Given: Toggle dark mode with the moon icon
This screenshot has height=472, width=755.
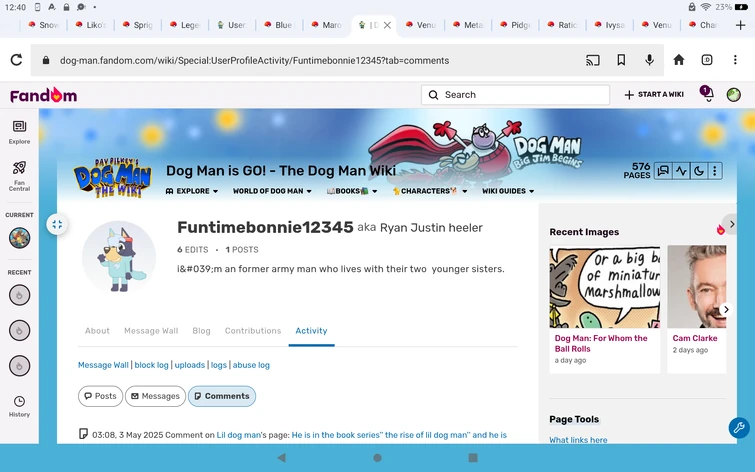Looking at the screenshot, I should (698, 171).
